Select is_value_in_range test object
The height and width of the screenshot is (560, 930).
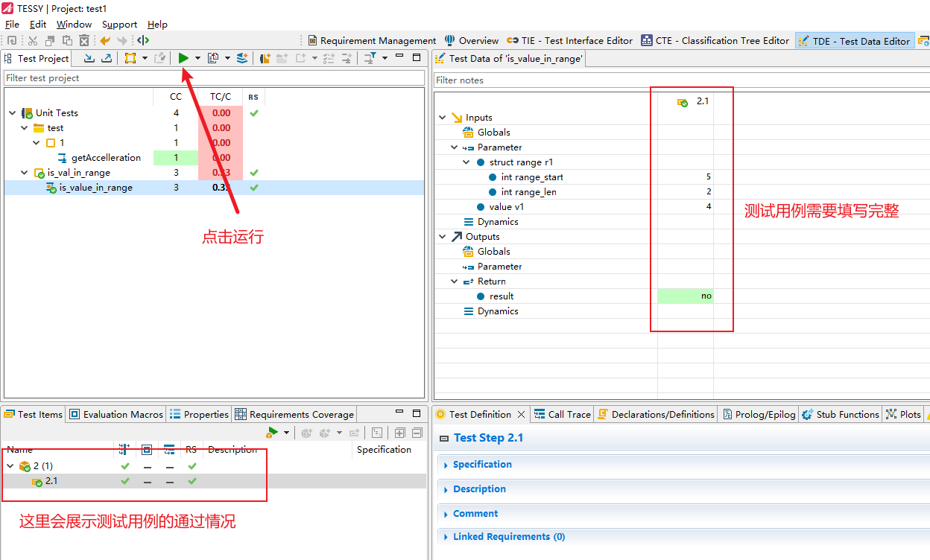point(96,188)
